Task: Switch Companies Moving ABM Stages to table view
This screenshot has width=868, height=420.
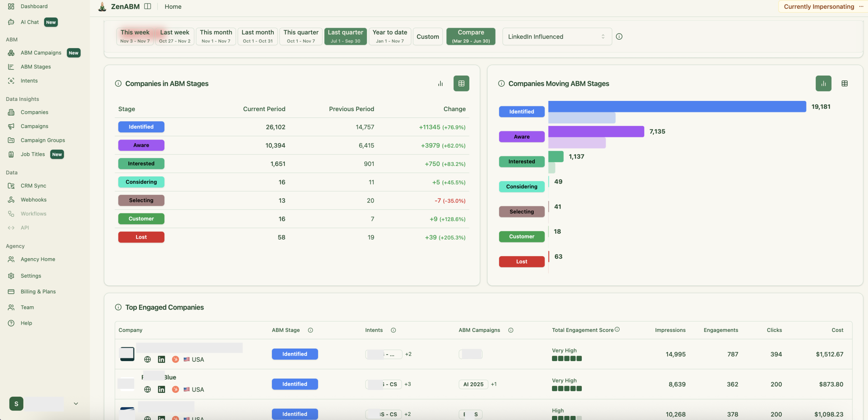Action: coord(845,83)
